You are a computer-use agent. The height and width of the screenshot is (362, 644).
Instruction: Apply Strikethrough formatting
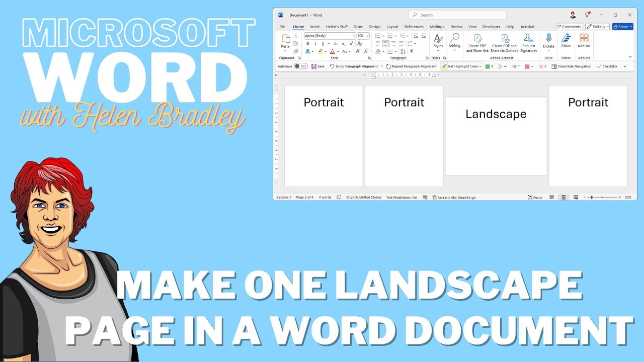336,44
